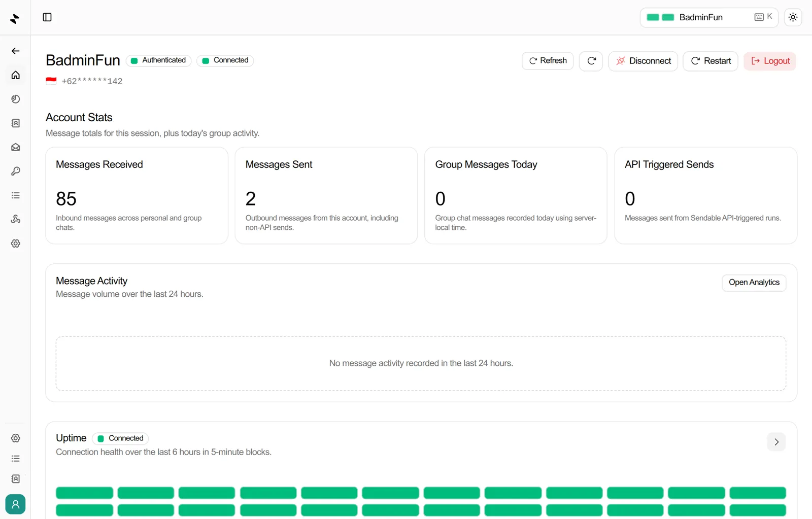Click 'Message volume over the last 24 hours' text
This screenshot has height=519, width=812.
pos(129,294)
